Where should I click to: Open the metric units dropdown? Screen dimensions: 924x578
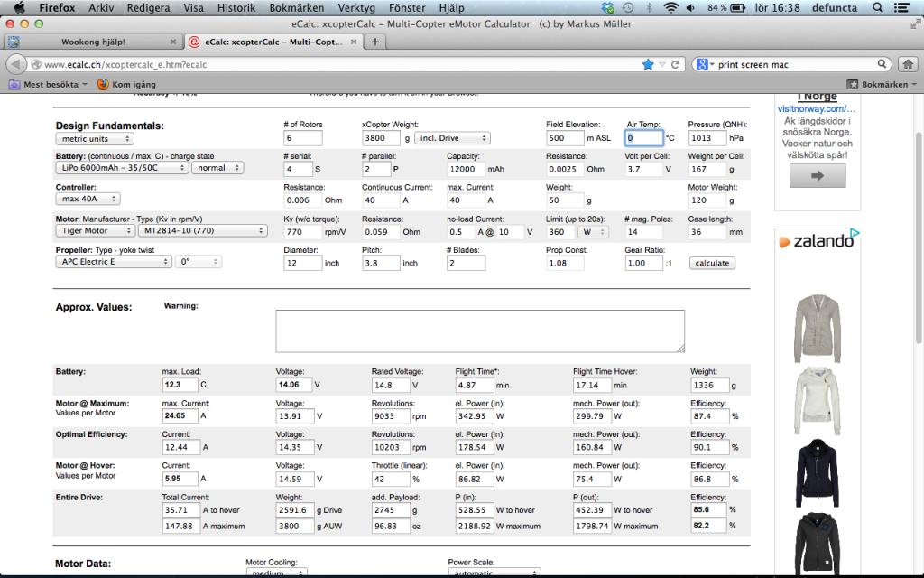point(95,138)
